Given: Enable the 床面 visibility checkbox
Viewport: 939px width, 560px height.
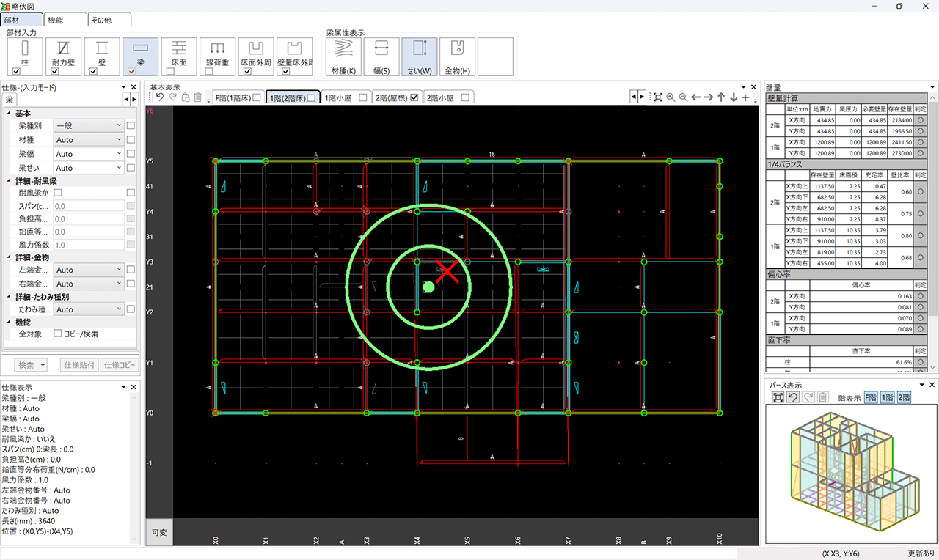Looking at the screenshot, I should pyautogui.click(x=170, y=72).
